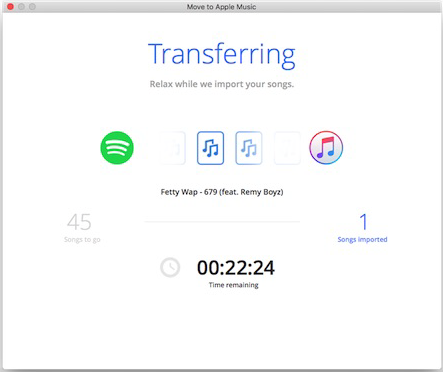Click the 45 songs to go count
Image resolution: width=443 pixels, height=372 pixels.
pos(79,222)
